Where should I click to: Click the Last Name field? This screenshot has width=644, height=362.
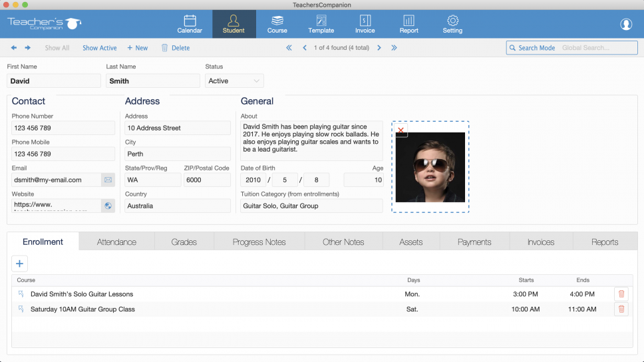click(x=153, y=81)
